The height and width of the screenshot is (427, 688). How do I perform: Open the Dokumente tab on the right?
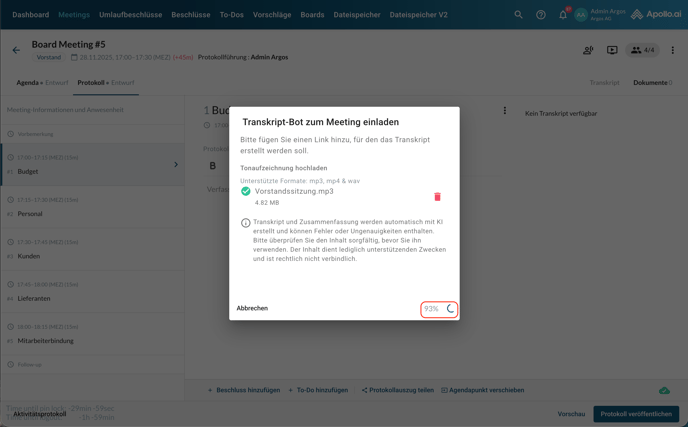(652, 83)
